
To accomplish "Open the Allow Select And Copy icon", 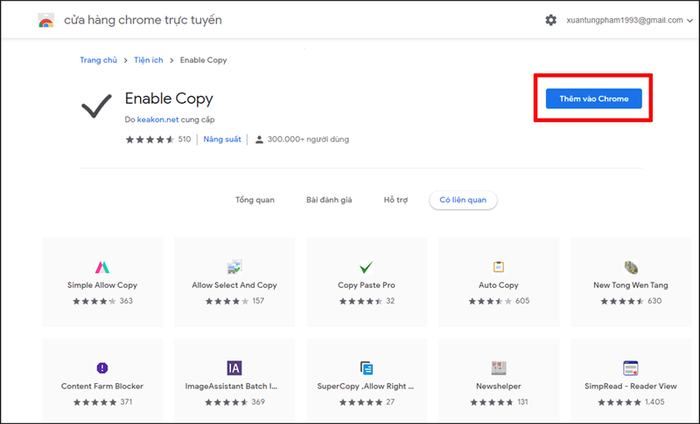I will tap(234, 267).
